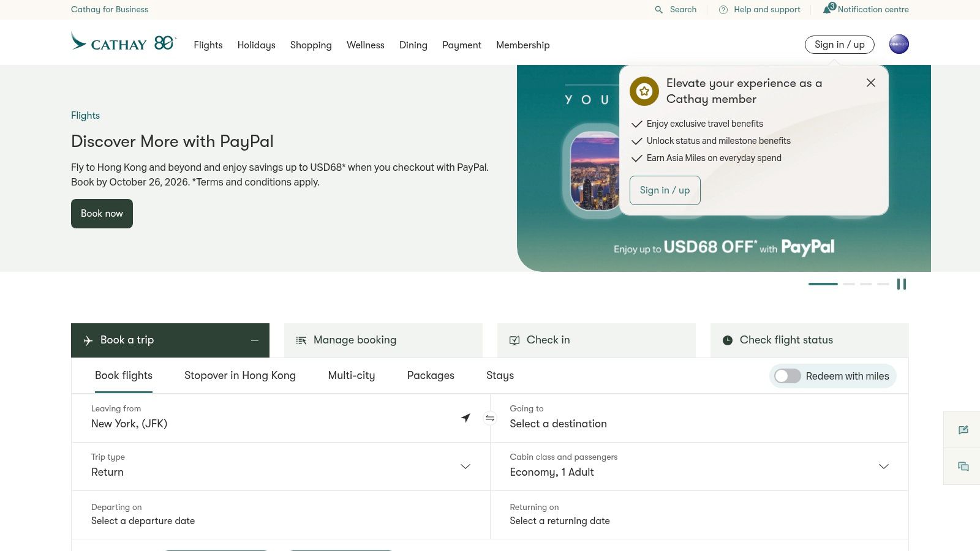Select the Multi-city tab
Screen dimensions: 980x551
(352, 375)
